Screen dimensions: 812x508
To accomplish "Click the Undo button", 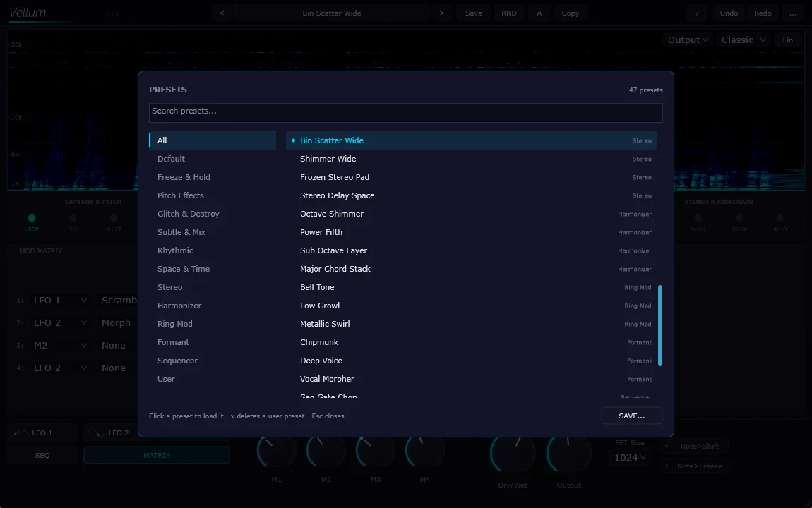I will pos(729,13).
